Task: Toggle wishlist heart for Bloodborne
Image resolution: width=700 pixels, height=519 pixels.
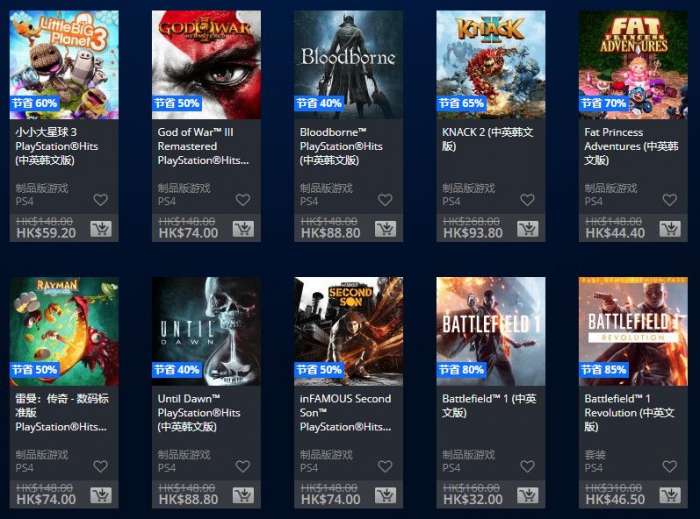Action: point(385,199)
